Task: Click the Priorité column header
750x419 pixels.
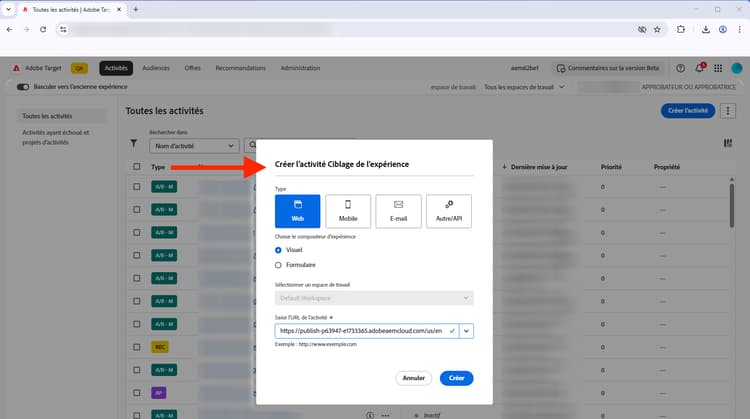Action: coord(611,167)
